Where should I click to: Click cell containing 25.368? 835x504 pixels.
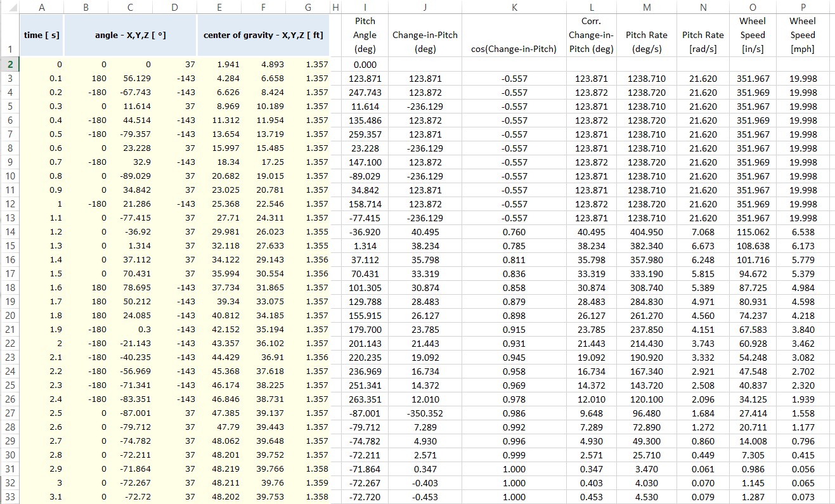[x=219, y=204]
